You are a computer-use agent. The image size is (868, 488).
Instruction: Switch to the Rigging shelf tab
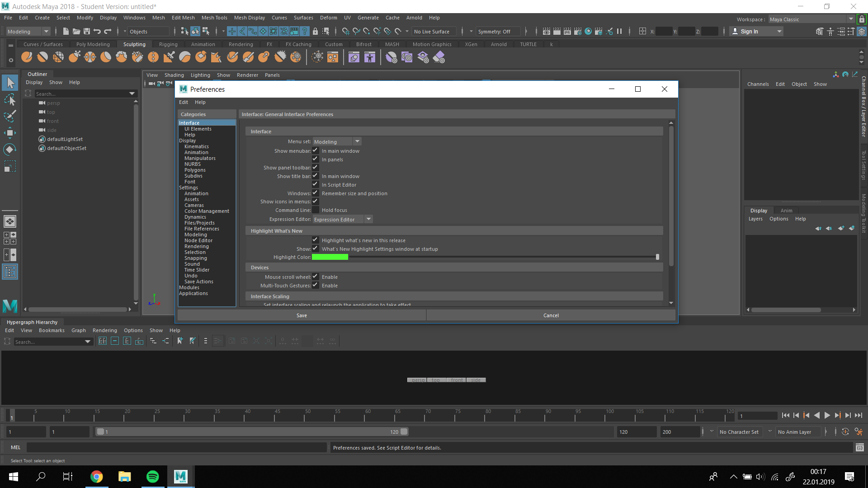[168, 44]
